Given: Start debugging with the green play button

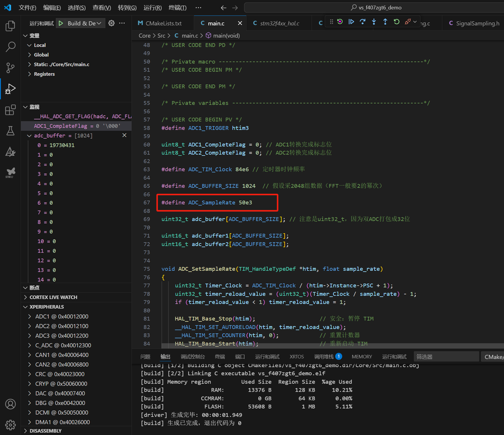Looking at the screenshot, I should pyautogui.click(x=61, y=23).
